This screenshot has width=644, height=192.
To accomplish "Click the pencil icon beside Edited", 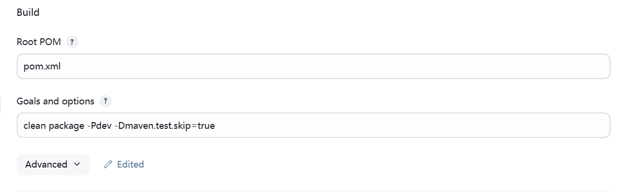I will point(108,165).
